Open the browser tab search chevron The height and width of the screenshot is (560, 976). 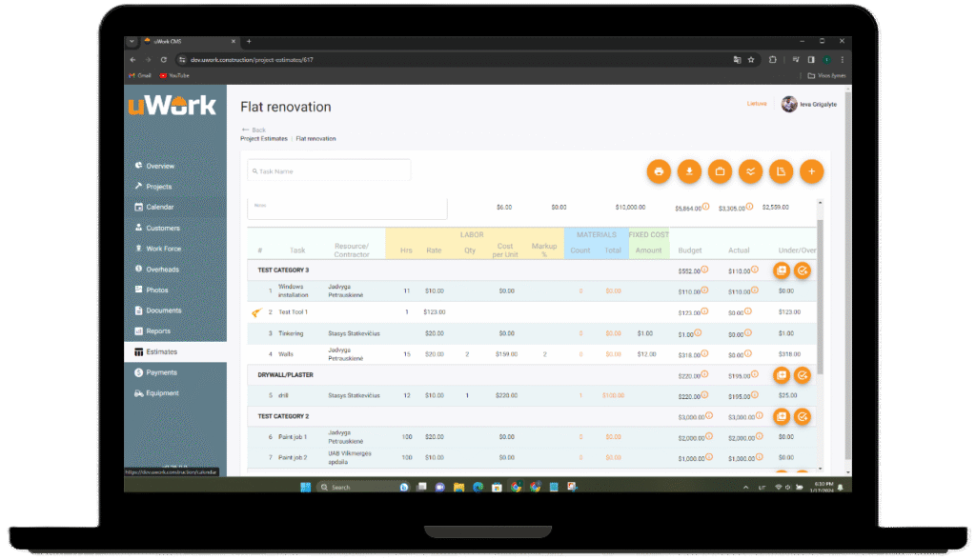(x=132, y=42)
